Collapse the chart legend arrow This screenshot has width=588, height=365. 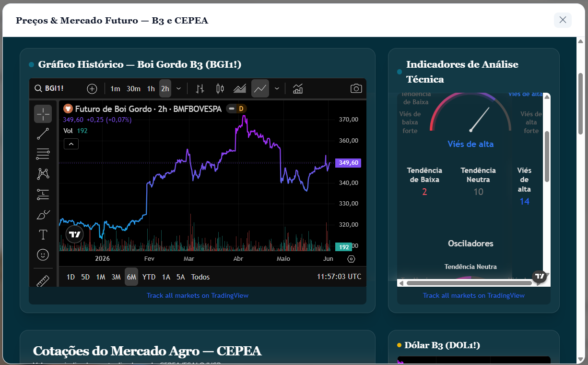coord(71,144)
